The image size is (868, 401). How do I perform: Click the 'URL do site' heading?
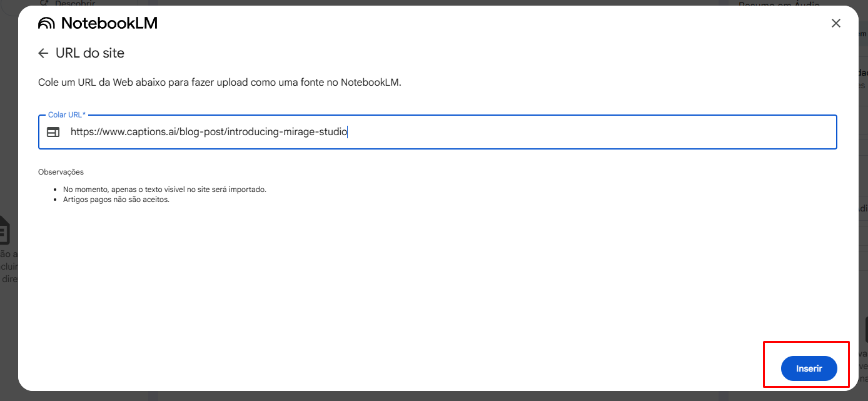click(x=90, y=53)
